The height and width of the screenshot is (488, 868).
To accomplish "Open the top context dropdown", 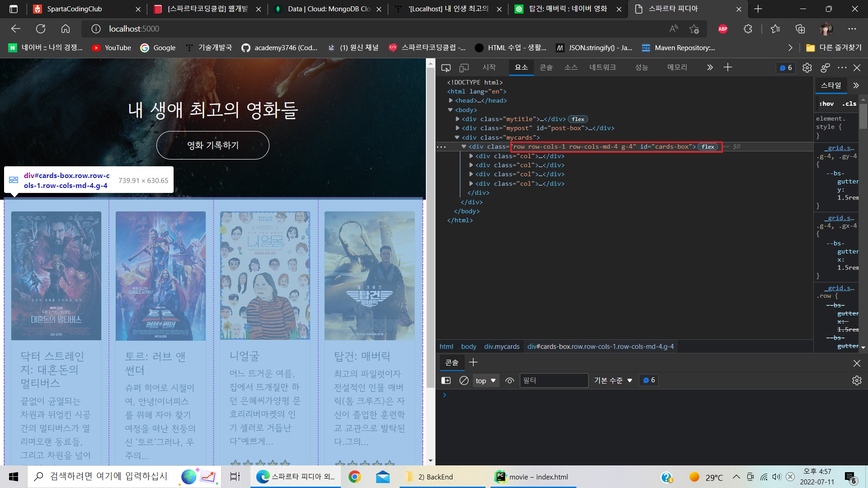I will [485, 380].
